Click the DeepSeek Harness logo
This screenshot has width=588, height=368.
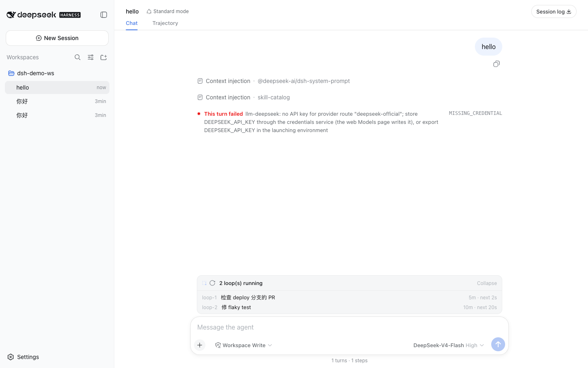pyautogui.click(x=44, y=15)
